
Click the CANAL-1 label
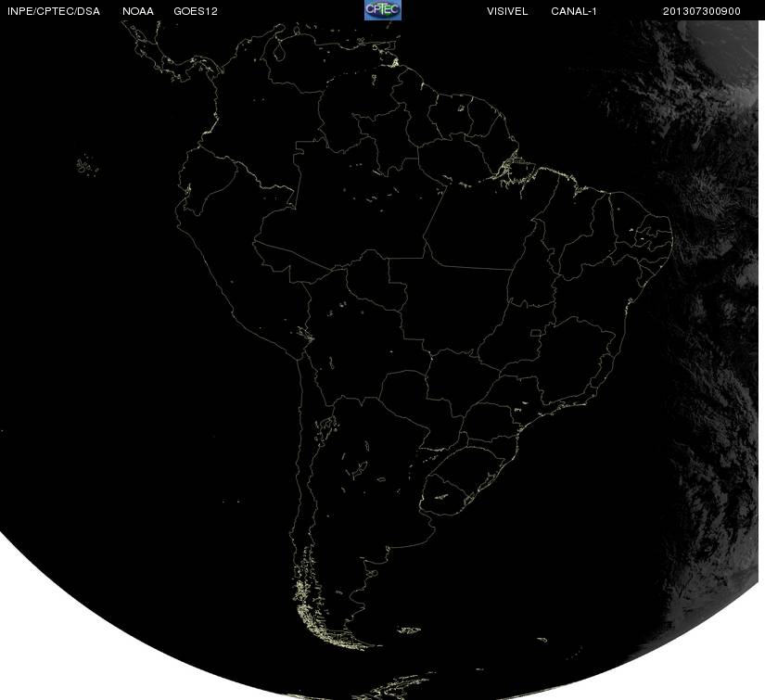coord(574,11)
